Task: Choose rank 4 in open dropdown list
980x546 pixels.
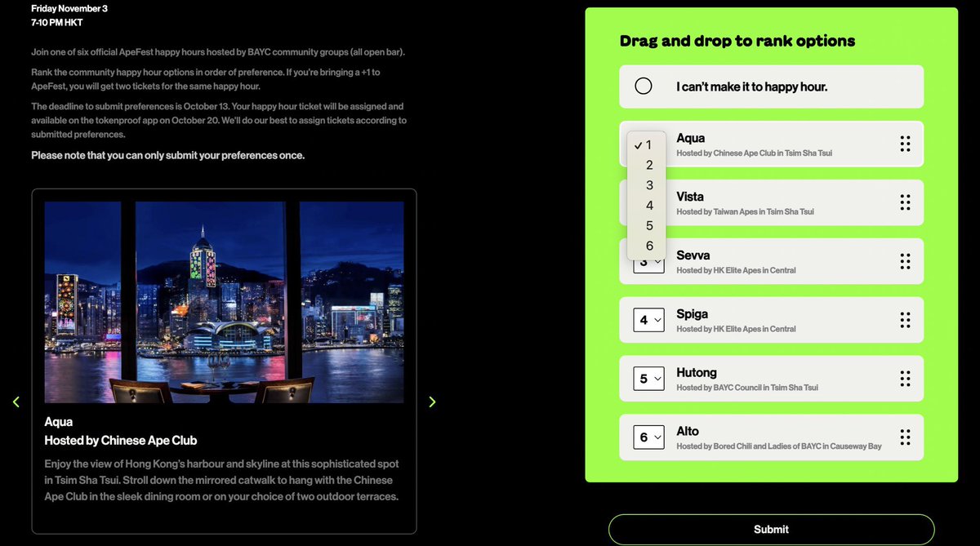Action: 647,206
